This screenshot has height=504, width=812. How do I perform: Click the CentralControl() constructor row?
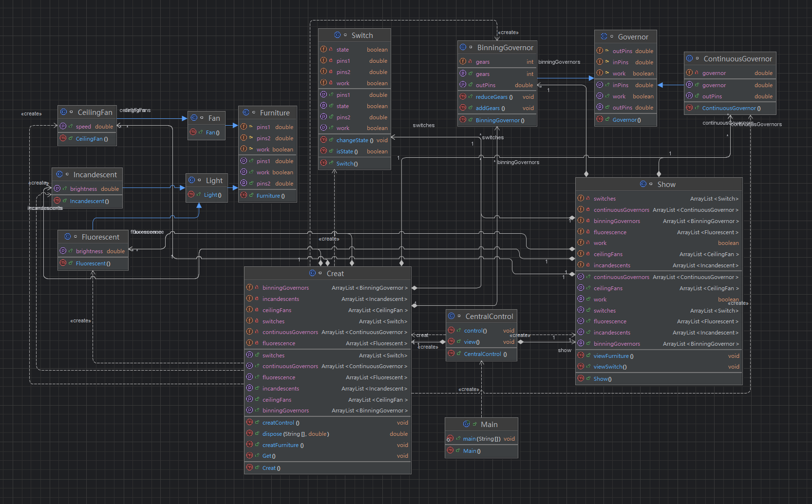pos(481,354)
